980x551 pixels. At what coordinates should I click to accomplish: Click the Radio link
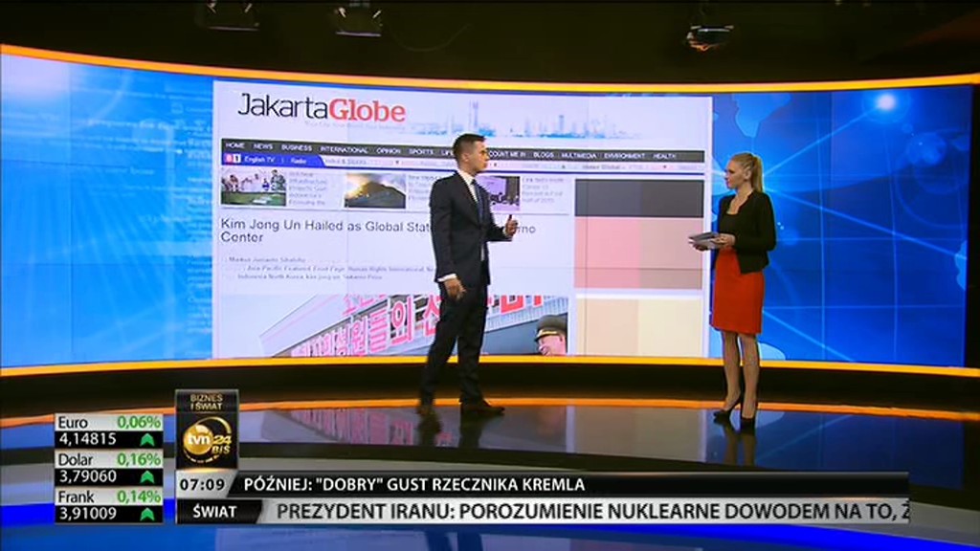click(299, 161)
